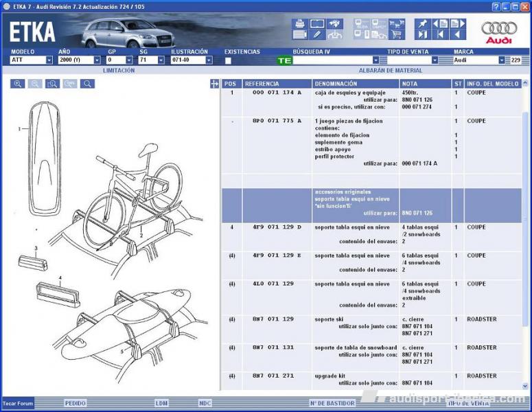
Task: Select part row 4L0 071 129
Action: click(371, 297)
